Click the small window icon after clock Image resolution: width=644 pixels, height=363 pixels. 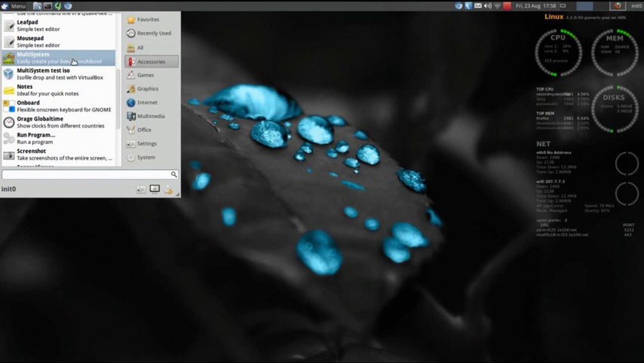click(x=564, y=6)
